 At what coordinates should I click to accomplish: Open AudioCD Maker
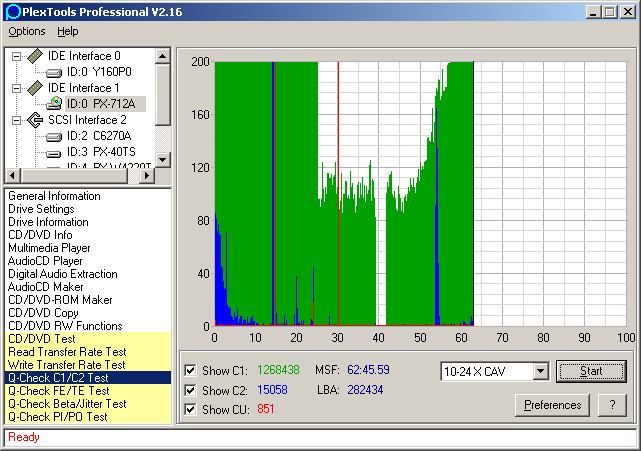pyautogui.click(x=45, y=287)
